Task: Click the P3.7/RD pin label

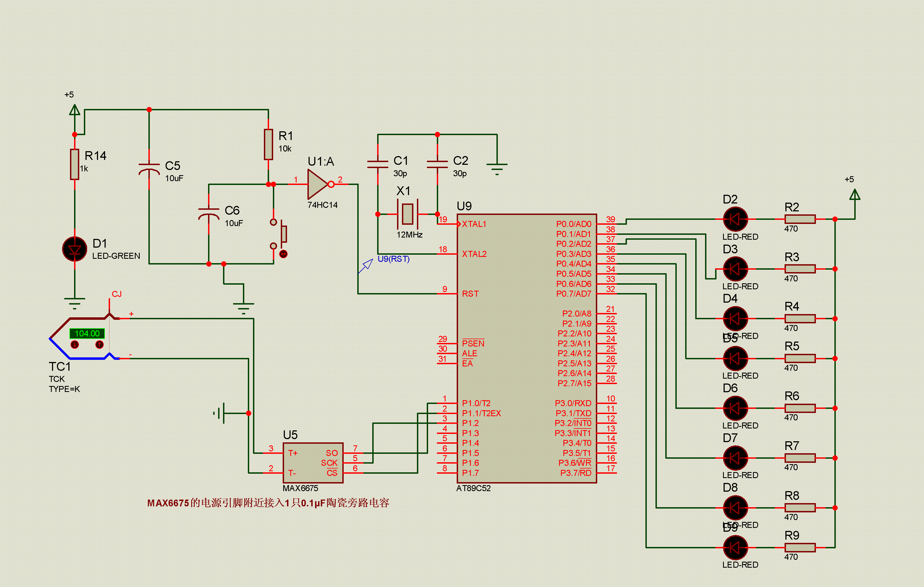Action: point(576,473)
